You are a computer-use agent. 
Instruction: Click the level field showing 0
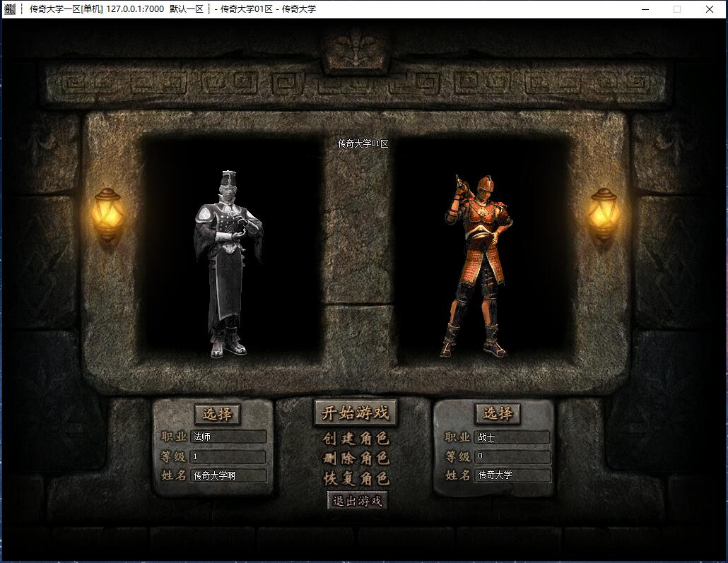pos(512,456)
